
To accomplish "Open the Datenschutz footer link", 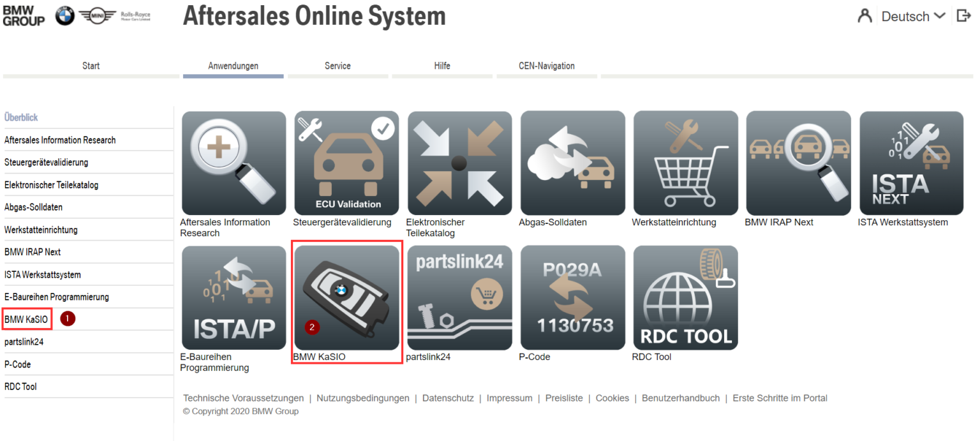I will click(447, 398).
